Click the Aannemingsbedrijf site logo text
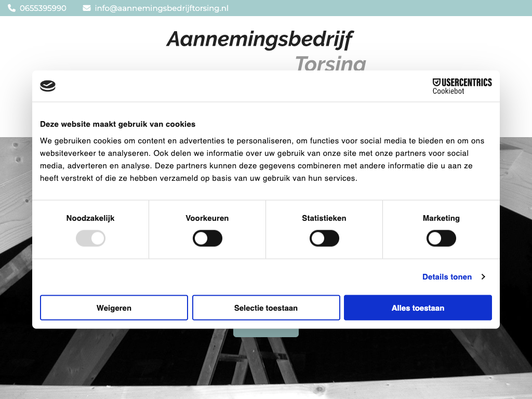Viewport: 532px width, 399px height. pyautogui.click(x=260, y=39)
